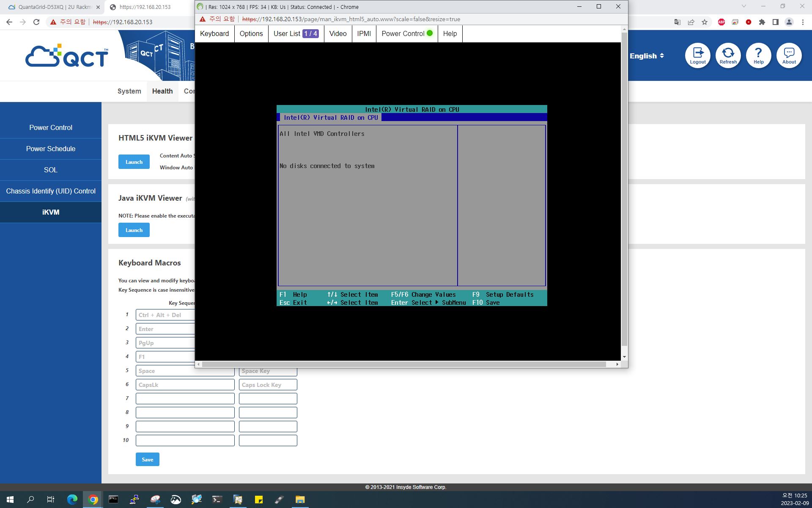Image resolution: width=812 pixels, height=508 pixels.
Task: Open the Video menu in iKVM viewer
Action: click(338, 34)
